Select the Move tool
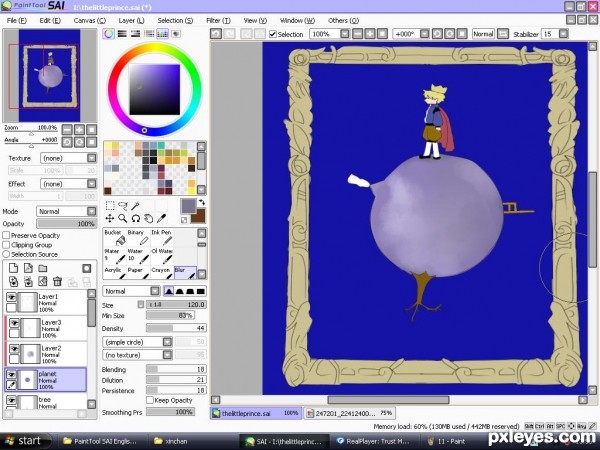 [110, 218]
